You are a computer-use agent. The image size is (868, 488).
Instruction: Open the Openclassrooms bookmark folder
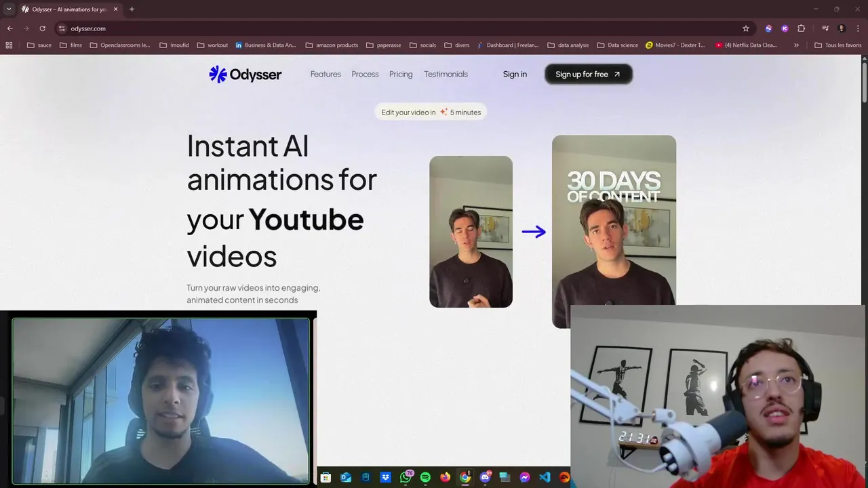pos(120,45)
